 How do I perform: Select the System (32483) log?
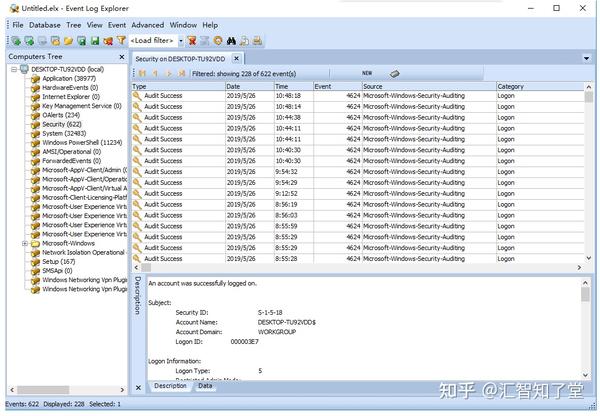pyautogui.click(x=64, y=134)
